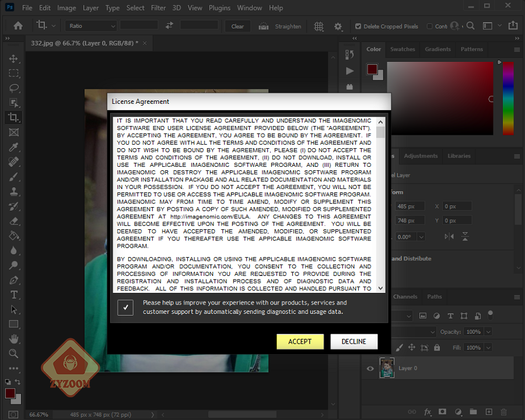Click ACCEPT in License Agreement dialog

300,342
